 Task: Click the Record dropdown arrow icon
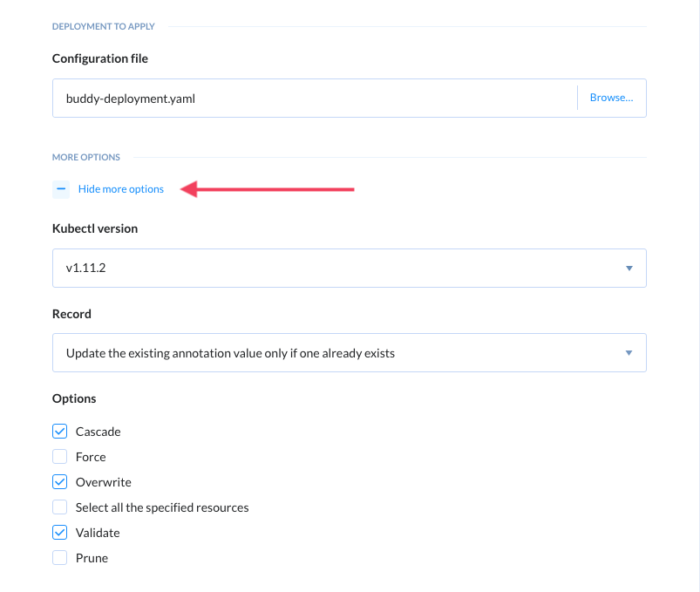click(629, 353)
